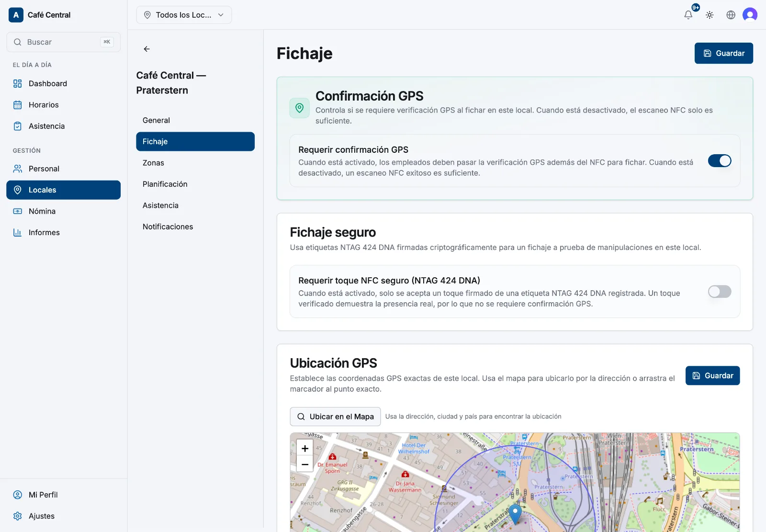Click the Informes chart icon
The height and width of the screenshot is (532, 766).
coord(18,232)
